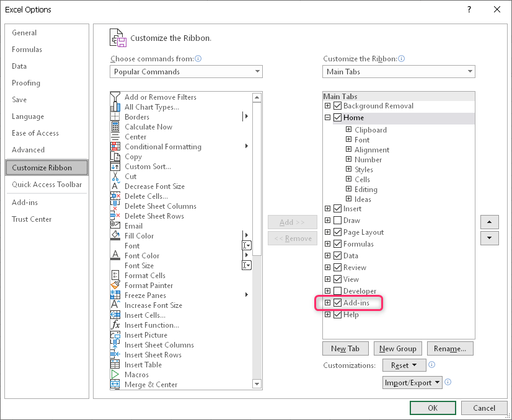Click the All Chart Types icon
This screenshot has height=420, width=512.
pyautogui.click(x=115, y=107)
